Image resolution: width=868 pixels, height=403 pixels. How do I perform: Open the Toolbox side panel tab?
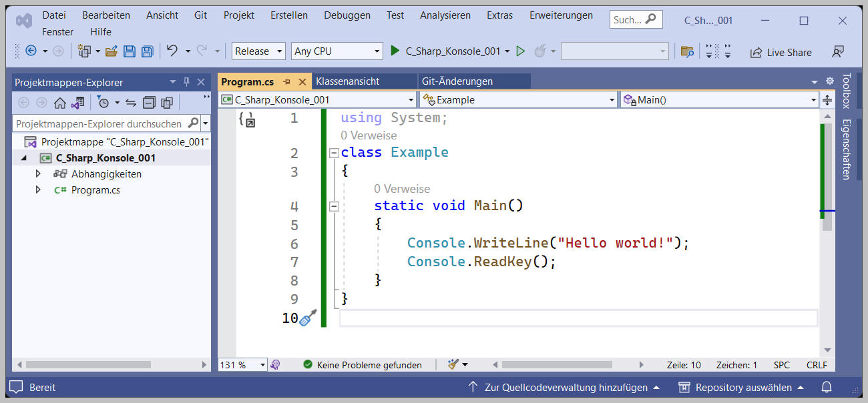point(846,91)
